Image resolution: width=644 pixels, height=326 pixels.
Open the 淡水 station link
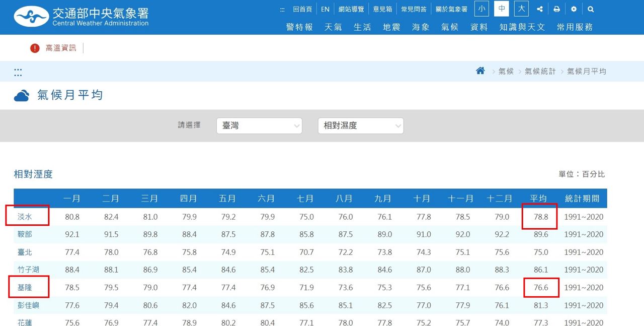point(25,217)
